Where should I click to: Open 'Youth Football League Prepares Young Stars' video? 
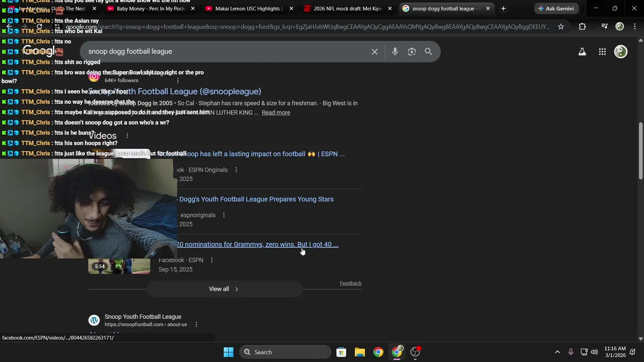pos(255,199)
